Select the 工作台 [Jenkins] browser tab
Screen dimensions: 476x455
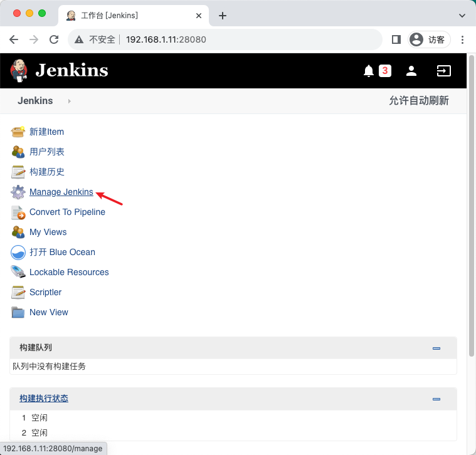click(x=134, y=16)
